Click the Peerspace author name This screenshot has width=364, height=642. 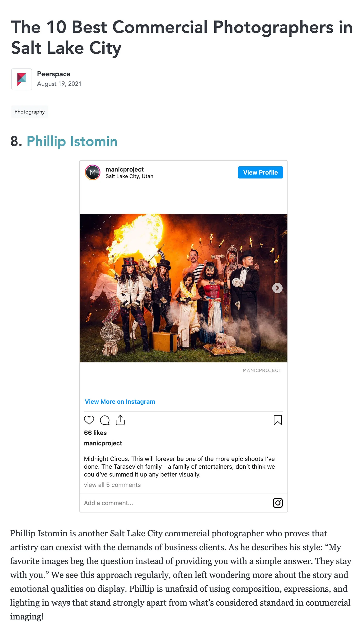point(53,74)
